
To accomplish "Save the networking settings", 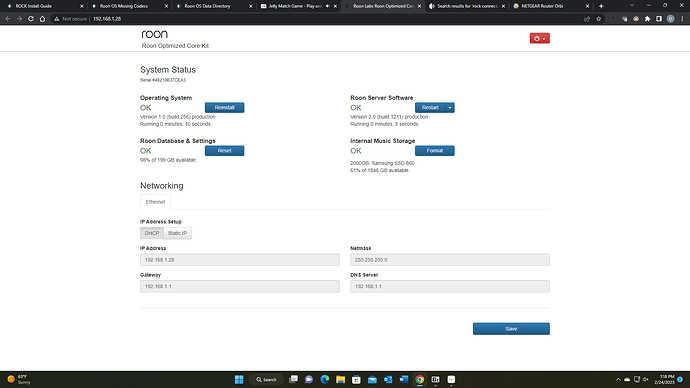I will coord(511,329).
